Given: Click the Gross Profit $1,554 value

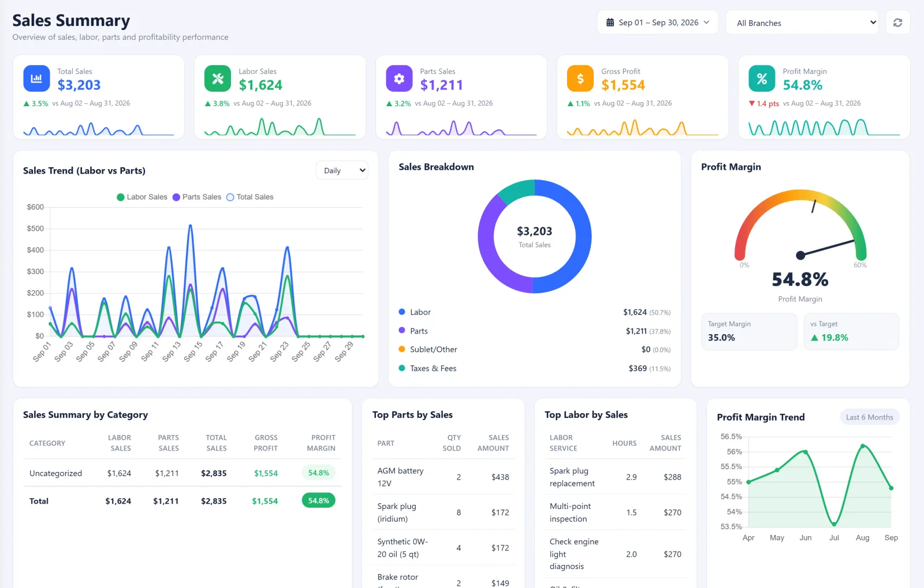Looking at the screenshot, I should click(623, 85).
